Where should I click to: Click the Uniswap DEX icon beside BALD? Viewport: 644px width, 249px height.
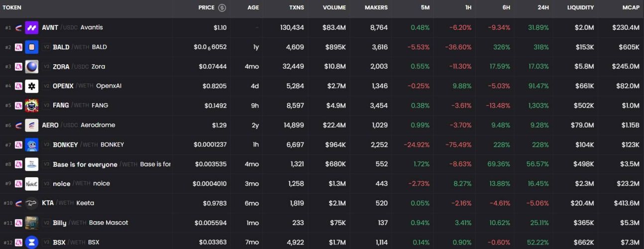tap(18, 47)
